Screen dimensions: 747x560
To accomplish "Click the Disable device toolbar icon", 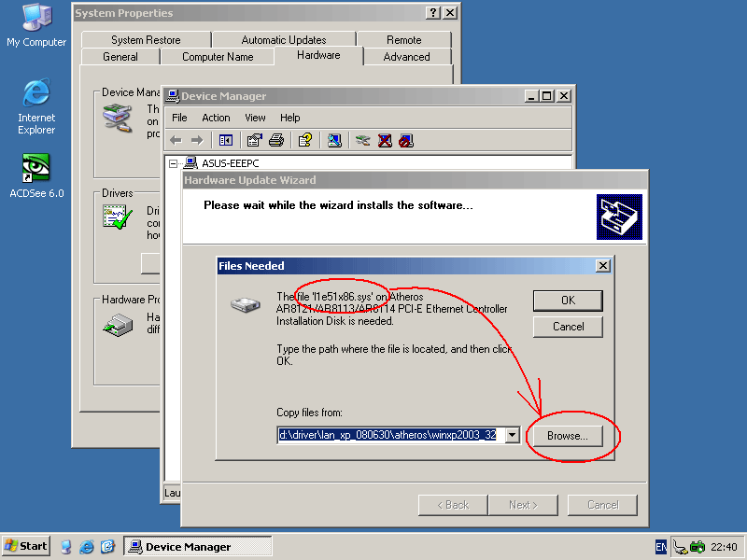I will click(406, 141).
